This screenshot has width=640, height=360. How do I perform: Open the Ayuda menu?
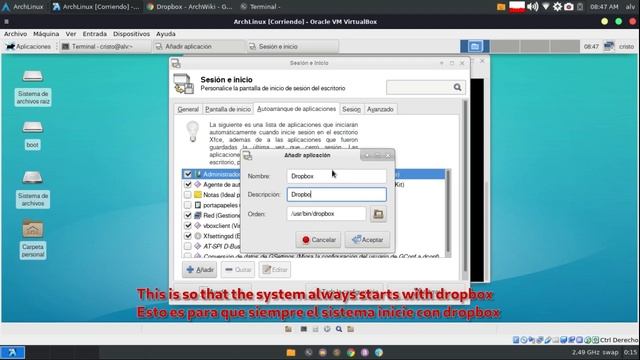(166, 34)
